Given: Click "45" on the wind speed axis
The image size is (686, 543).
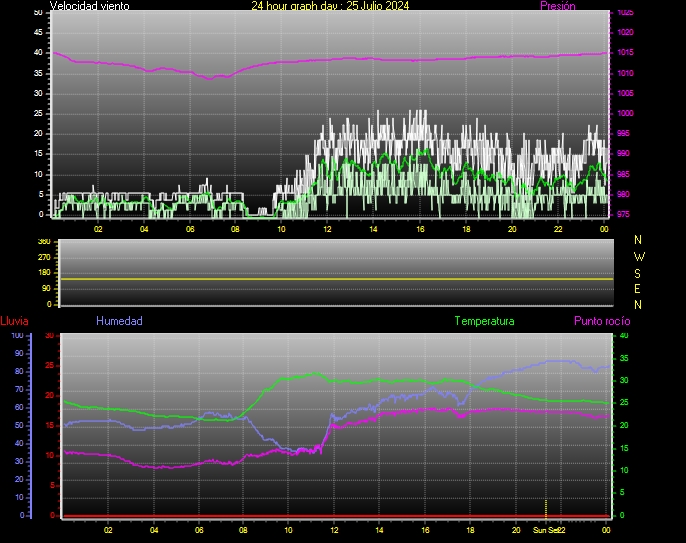Looking at the screenshot, I should 38,32.
